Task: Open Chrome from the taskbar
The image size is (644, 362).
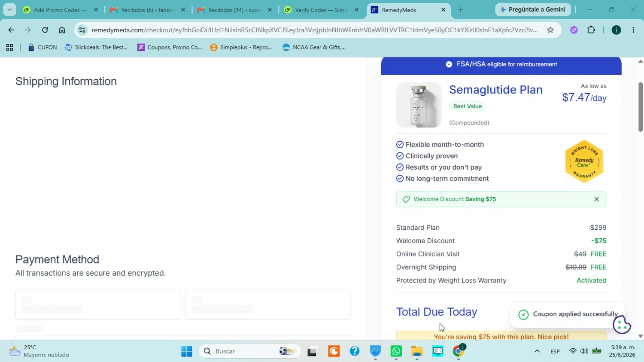Action: tap(459, 351)
